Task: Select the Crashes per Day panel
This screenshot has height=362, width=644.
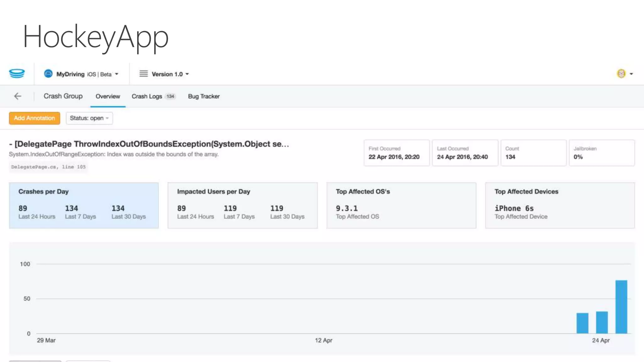Action: (x=84, y=205)
